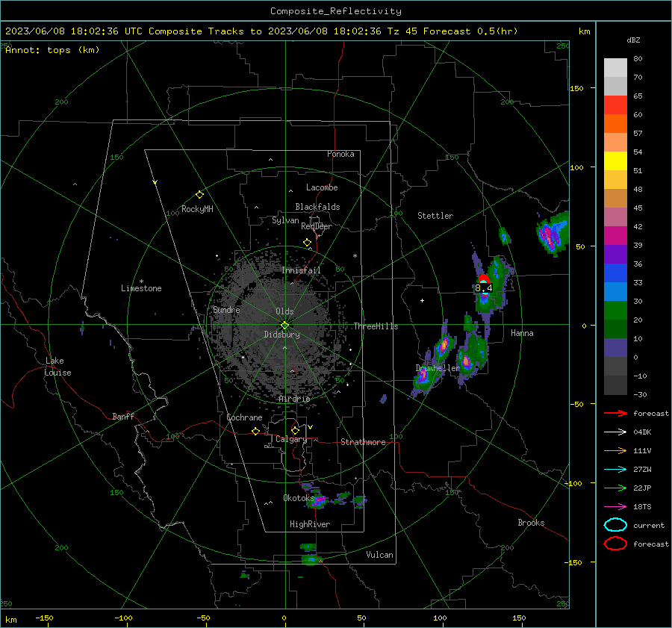Click the Composite_Reflectivity title
The height and width of the screenshot is (628, 672).
click(x=335, y=11)
